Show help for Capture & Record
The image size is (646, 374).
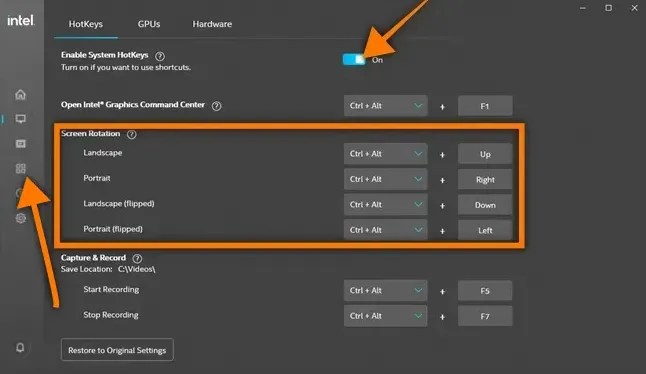(x=137, y=258)
